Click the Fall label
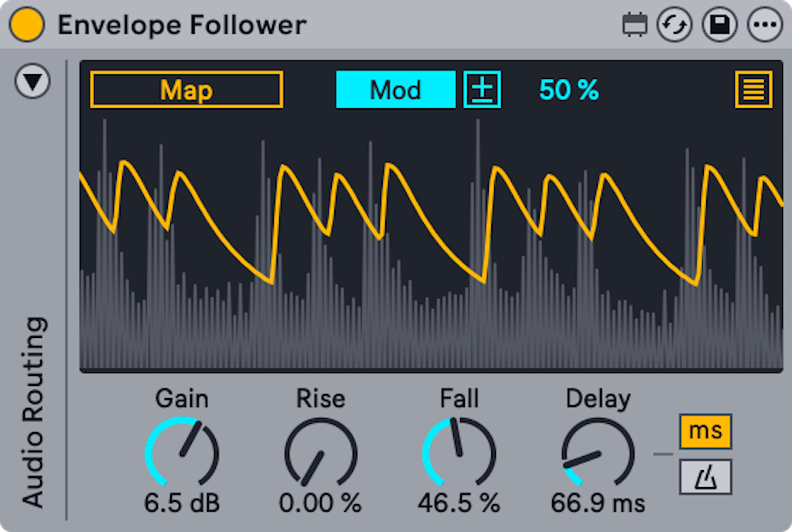 pos(459,398)
